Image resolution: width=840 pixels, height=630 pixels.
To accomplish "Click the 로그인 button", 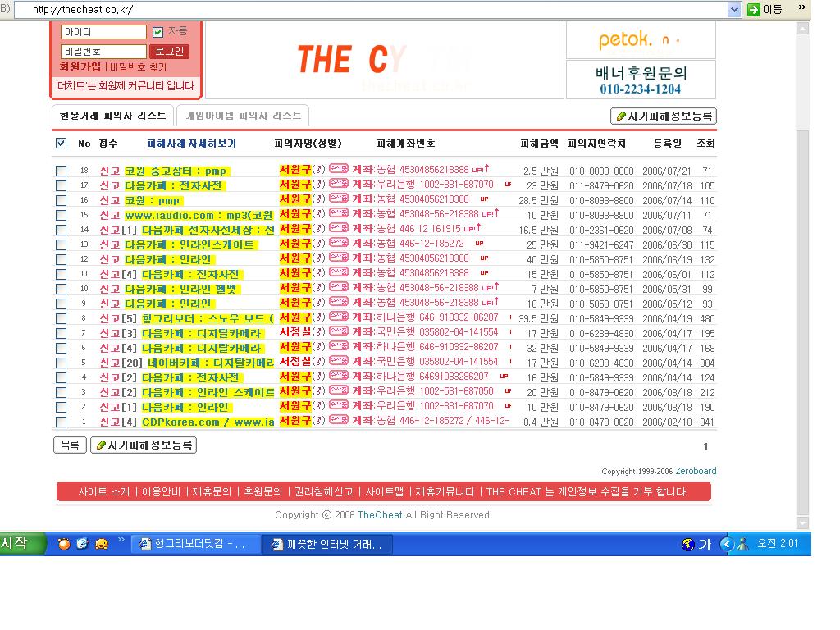I will pos(169,52).
